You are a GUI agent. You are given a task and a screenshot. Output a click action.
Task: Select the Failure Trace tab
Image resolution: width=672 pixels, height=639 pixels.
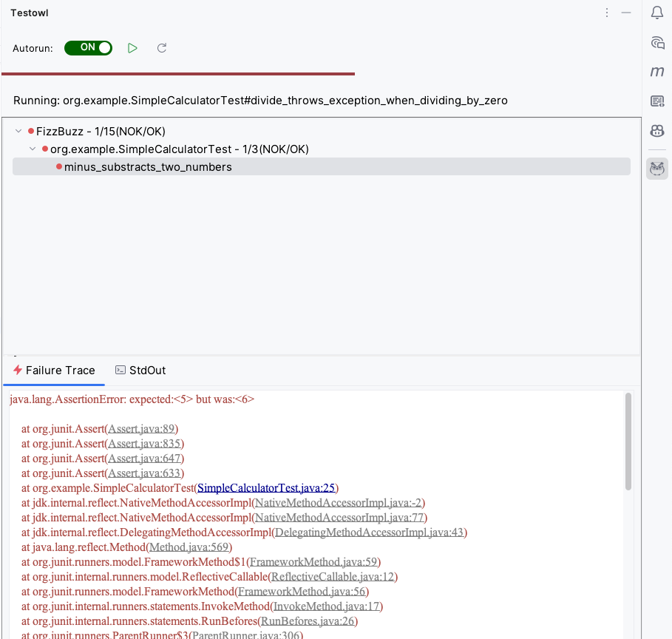[x=54, y=371]
